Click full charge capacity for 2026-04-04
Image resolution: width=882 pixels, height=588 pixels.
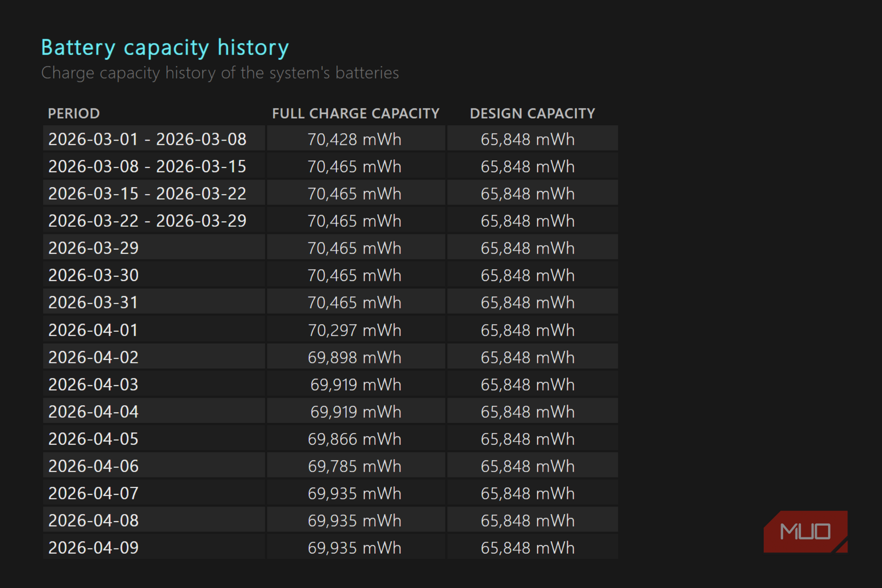tap(356, 412)
